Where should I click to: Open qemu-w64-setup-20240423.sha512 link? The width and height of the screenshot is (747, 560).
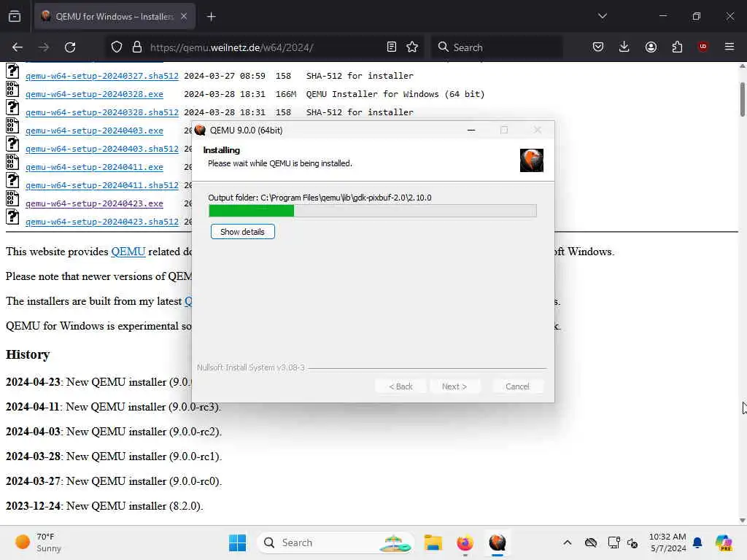(x=102, y=222)
